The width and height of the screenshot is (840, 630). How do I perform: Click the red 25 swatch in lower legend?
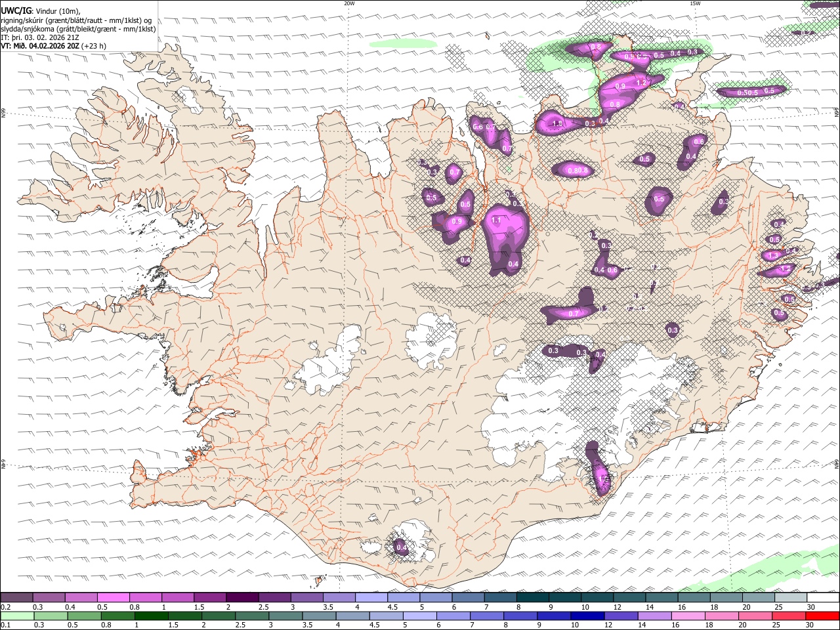click(789, 616)
